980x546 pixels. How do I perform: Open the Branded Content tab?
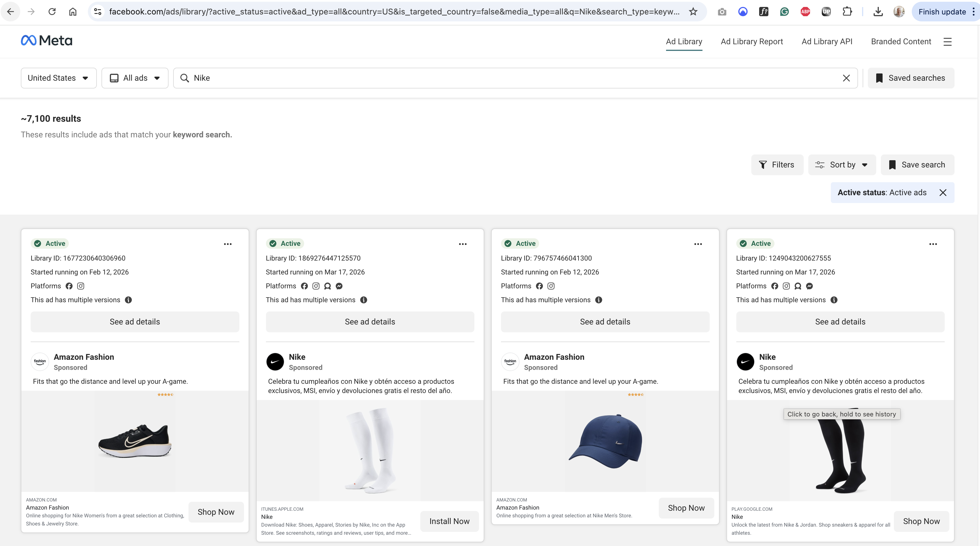[901, 41]
